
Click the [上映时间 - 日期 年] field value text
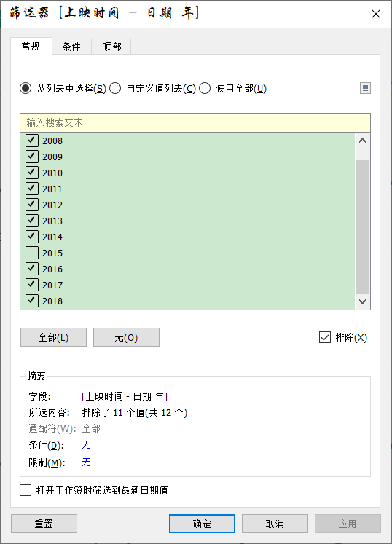[125, 396]
